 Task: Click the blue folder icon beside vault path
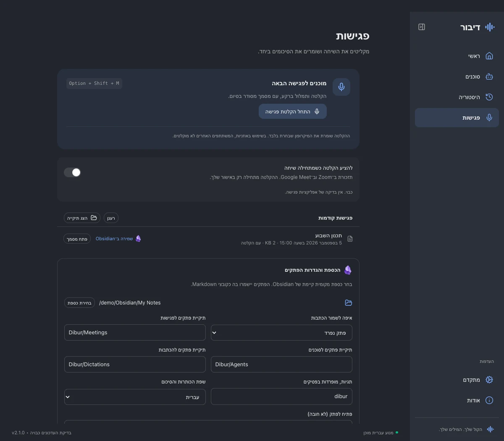point(348,303)
